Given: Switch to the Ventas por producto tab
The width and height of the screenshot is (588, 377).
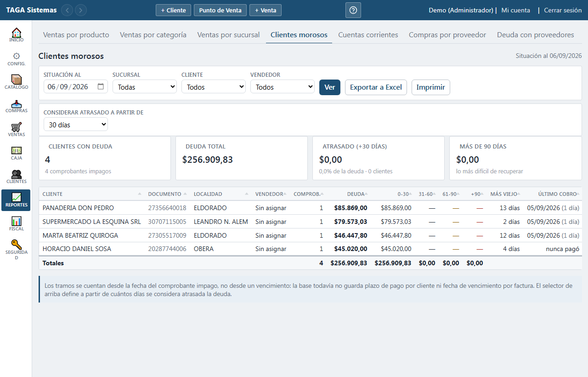Looking at the screenshot, I should click(x=76, y=35).
